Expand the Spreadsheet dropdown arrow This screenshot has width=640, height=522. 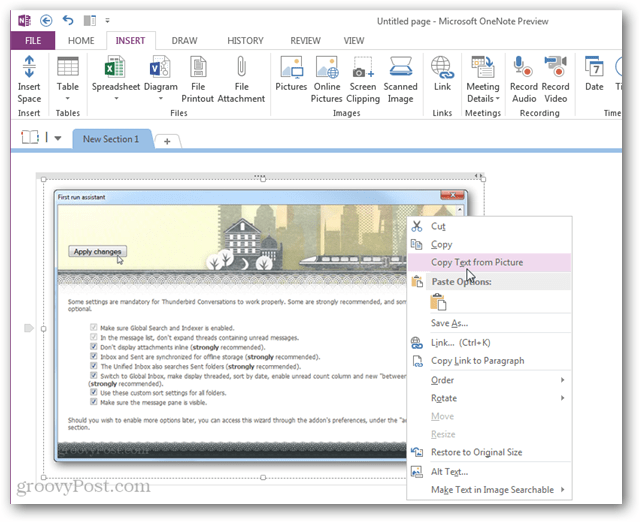(116, 98)
